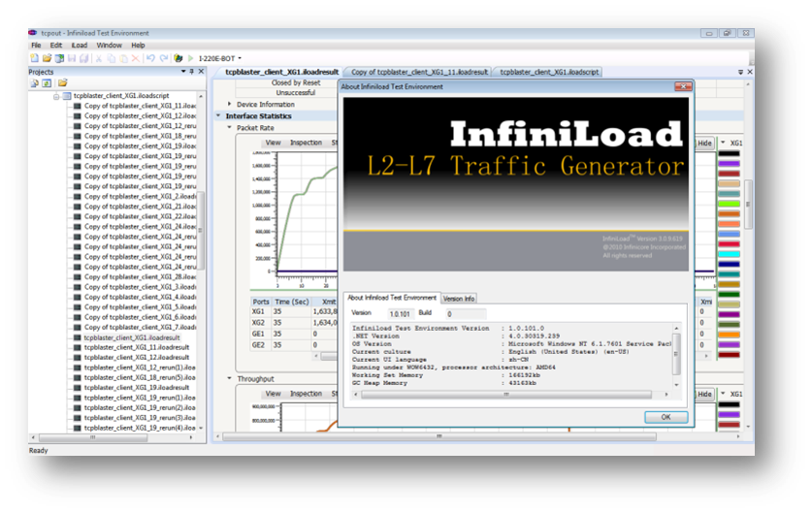Click the red X Delete toolbar icon

tap(136, 58)
